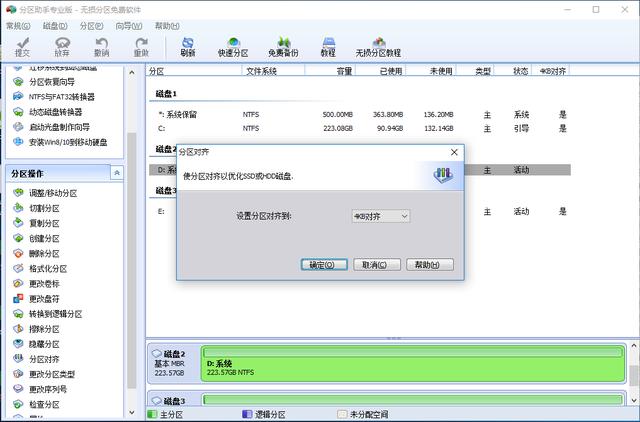Click the 类型 column header

(x=475, y=71)
